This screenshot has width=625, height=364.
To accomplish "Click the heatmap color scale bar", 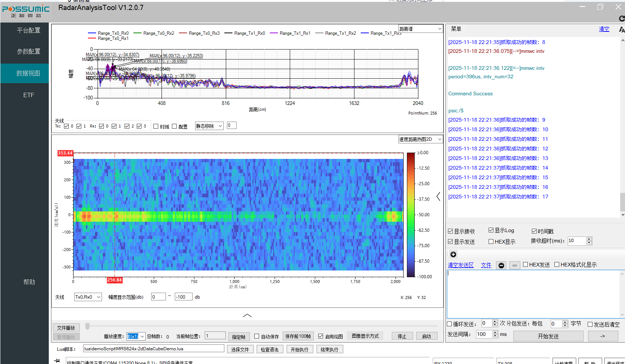I will (411, 214).
